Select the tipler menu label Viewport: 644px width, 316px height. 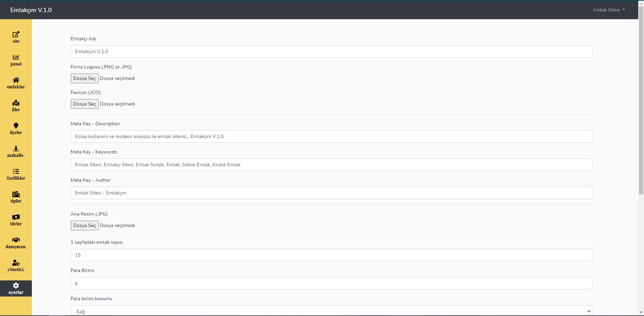(x=16, y=201)
